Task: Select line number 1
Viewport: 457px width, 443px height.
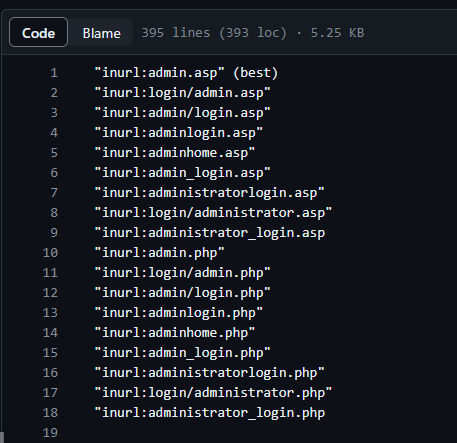Action: point(54,73)
